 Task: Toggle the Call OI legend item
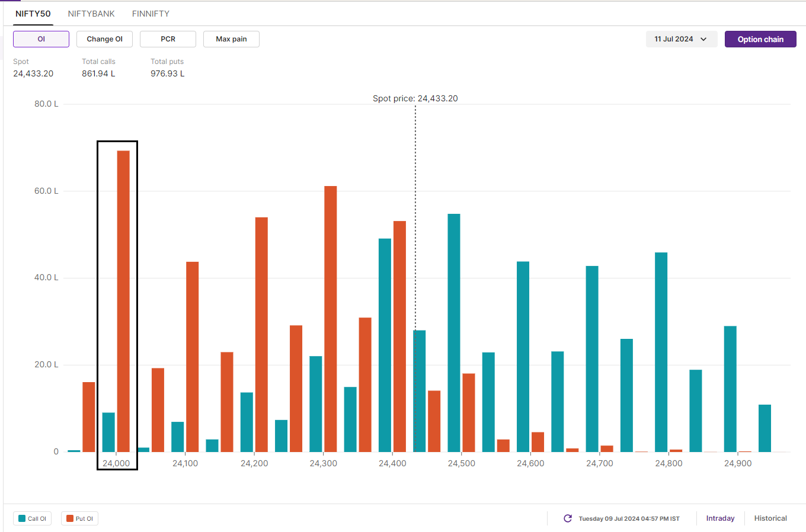32,518
